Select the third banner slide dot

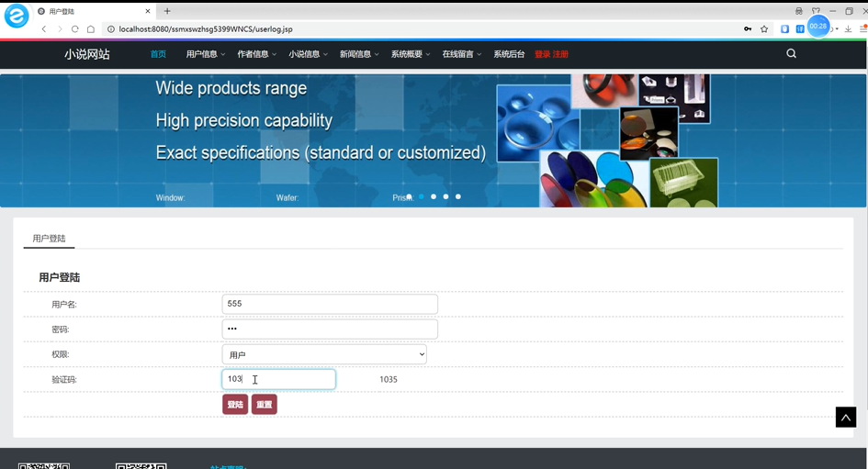(x=434, y=196)
